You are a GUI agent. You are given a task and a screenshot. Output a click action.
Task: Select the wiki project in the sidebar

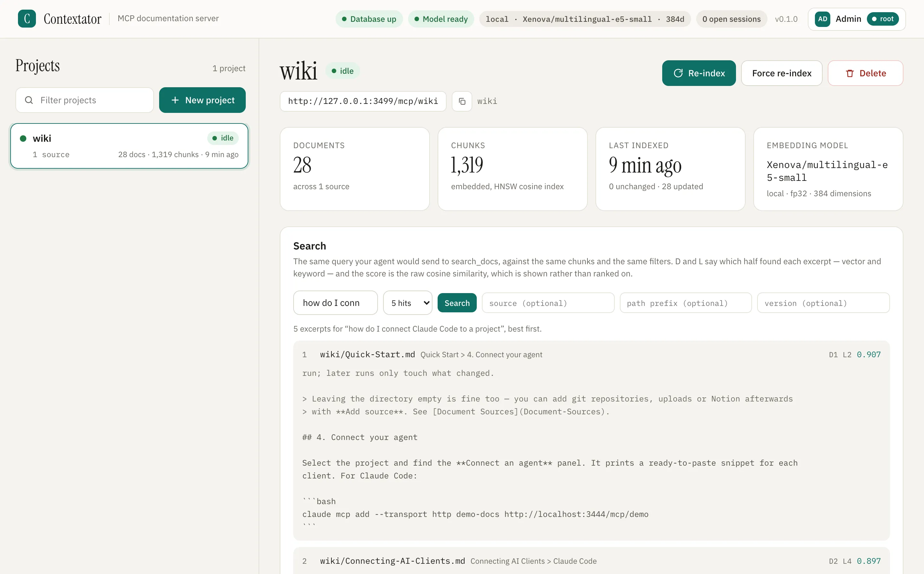click(129, 146)
